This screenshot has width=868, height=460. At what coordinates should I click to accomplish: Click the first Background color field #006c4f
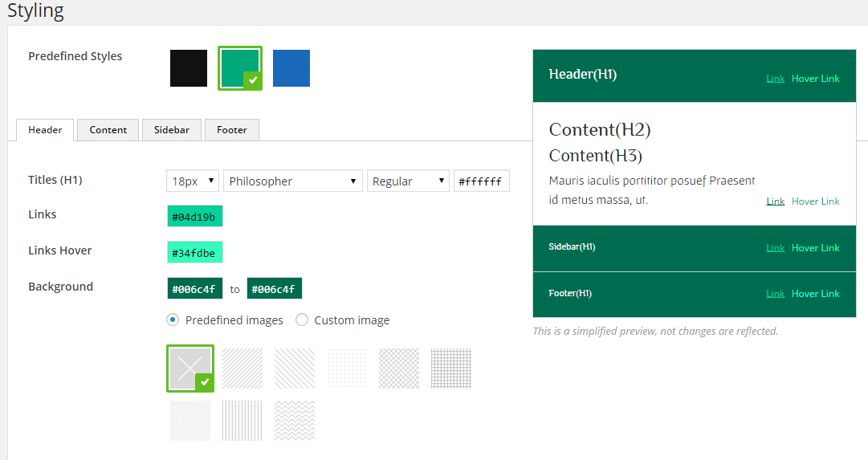[x=195, y=288]
